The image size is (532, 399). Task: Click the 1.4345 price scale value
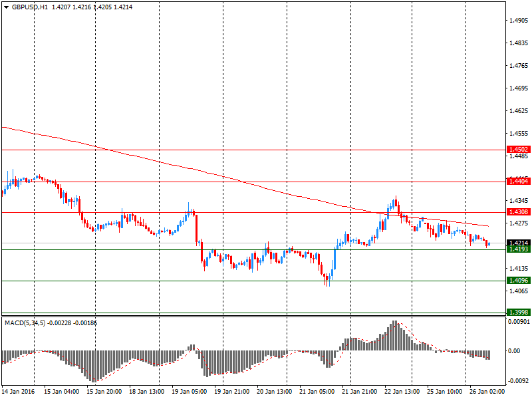coord(519,201)
